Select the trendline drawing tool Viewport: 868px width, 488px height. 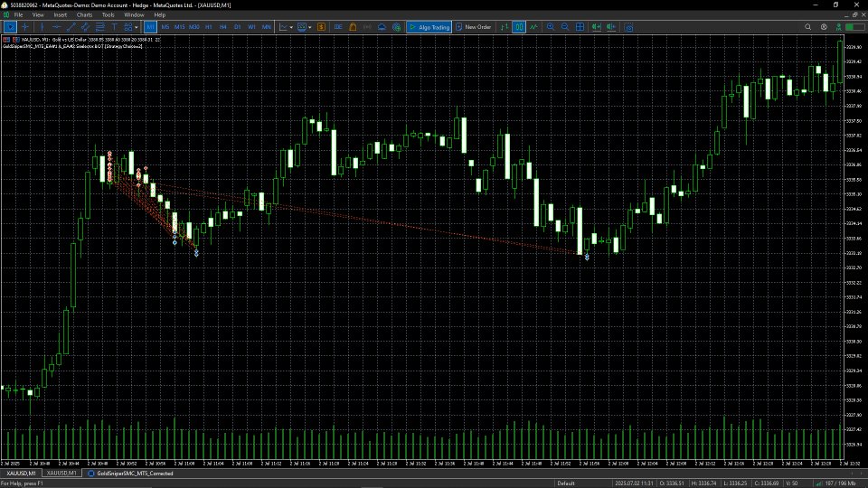click(71, 26)
